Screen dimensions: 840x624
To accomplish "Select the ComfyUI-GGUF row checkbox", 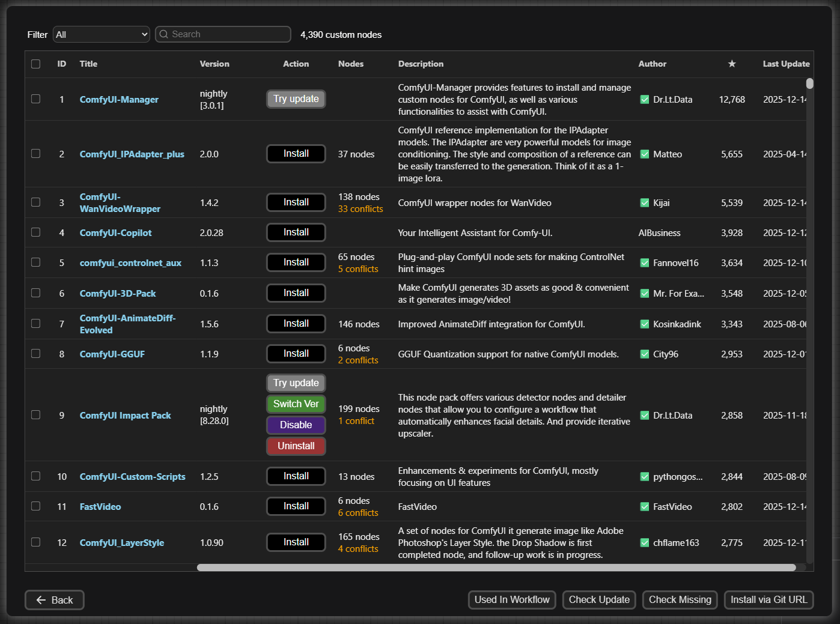I will (x=36, y=354).
